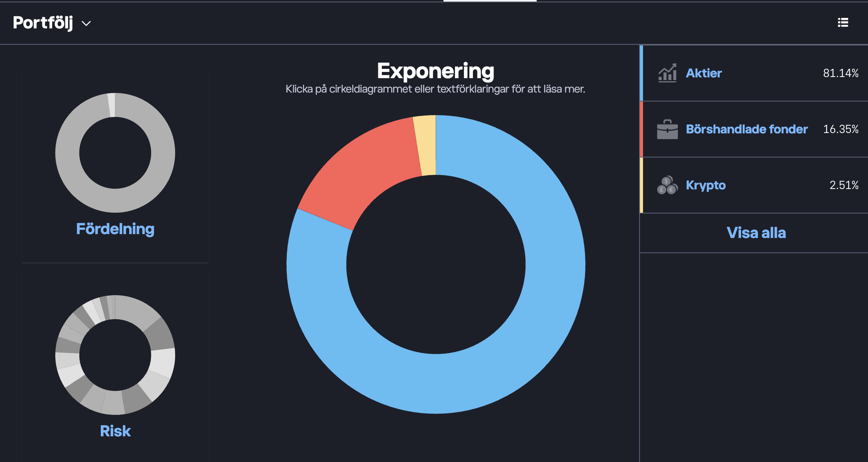Click the Börshandlade fonder briefcase icon
The width and height of the screenshot is (868, 462).
click(x=667, y=129)
